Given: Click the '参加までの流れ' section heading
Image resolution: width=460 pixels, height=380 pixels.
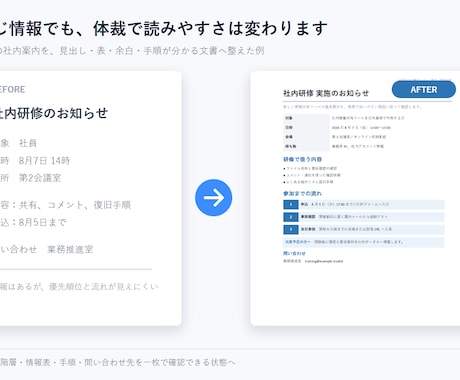Looking at the screenshot, I should 302,193.
